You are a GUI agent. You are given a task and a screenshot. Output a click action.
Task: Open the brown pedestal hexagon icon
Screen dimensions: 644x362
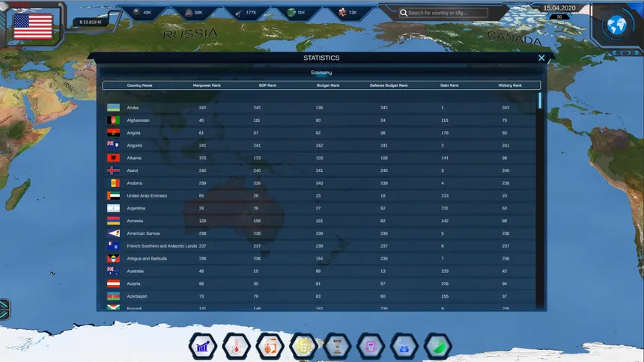click(337, 346)
